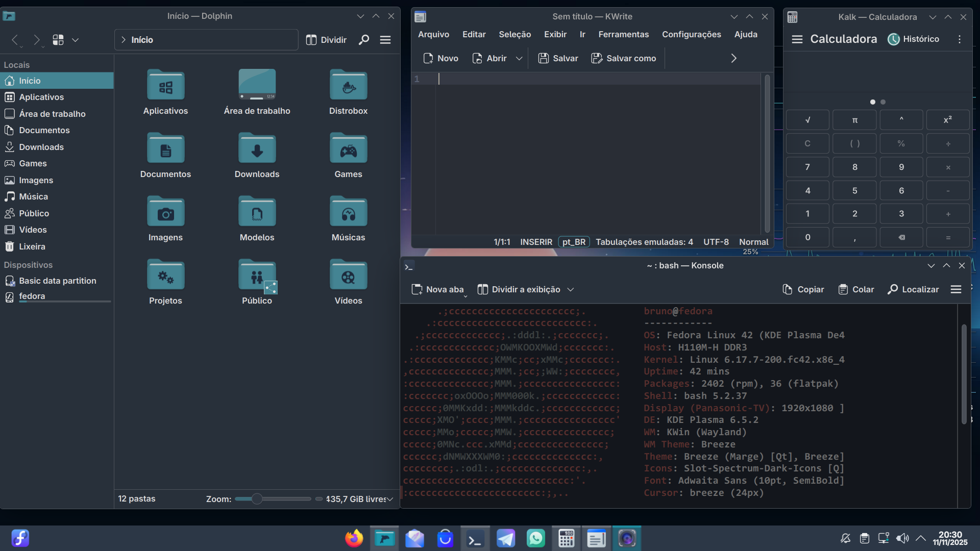Toggle the INSERIR mode in KWrite status bar

(x=536, y=242)
